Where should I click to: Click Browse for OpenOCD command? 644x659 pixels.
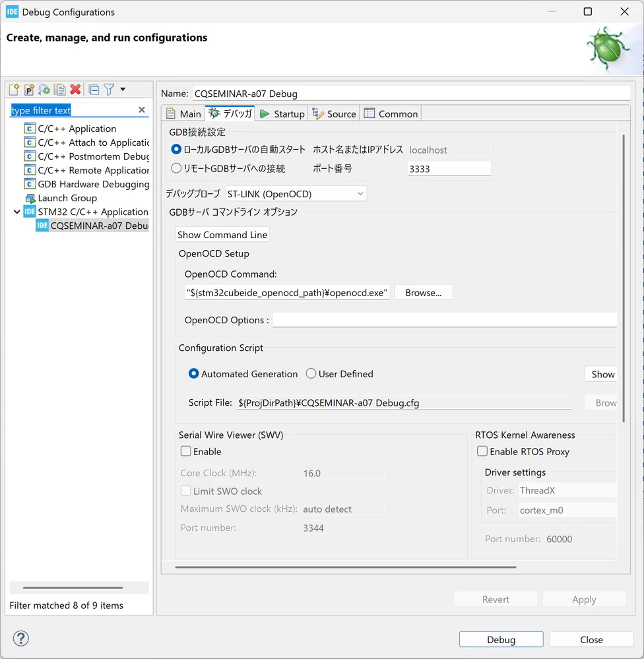(424, 292)
